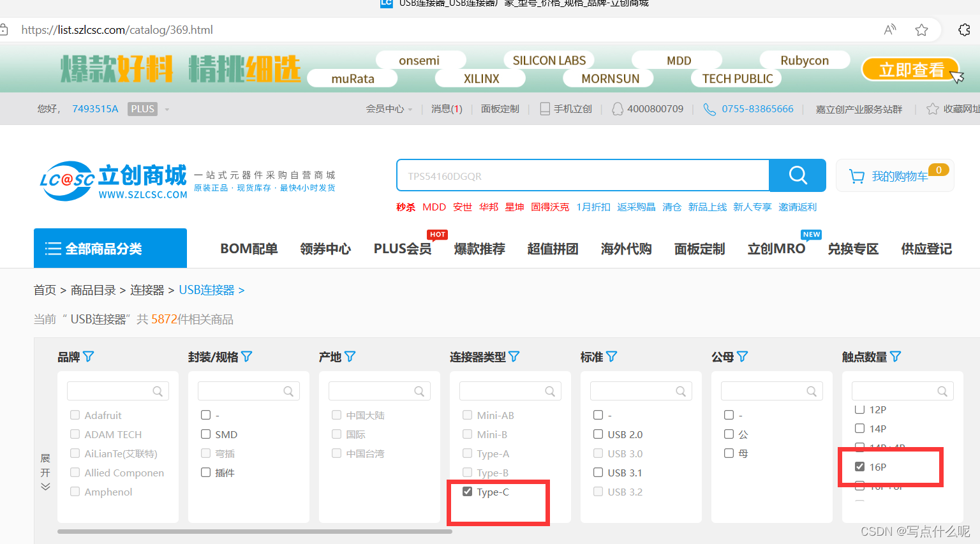Click the 面板定制 top bar link
This screenshot has width=980, height=544.
coord(500,109)
